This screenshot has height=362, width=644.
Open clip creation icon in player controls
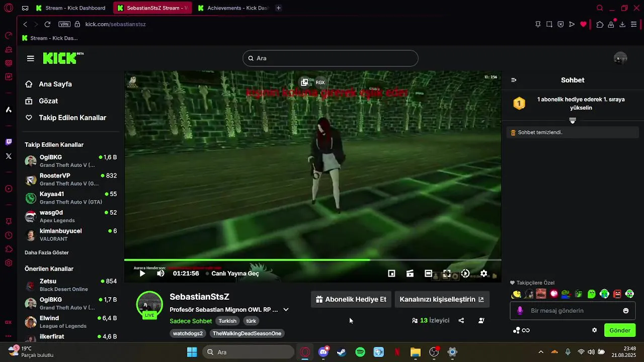tap(410, 274)
